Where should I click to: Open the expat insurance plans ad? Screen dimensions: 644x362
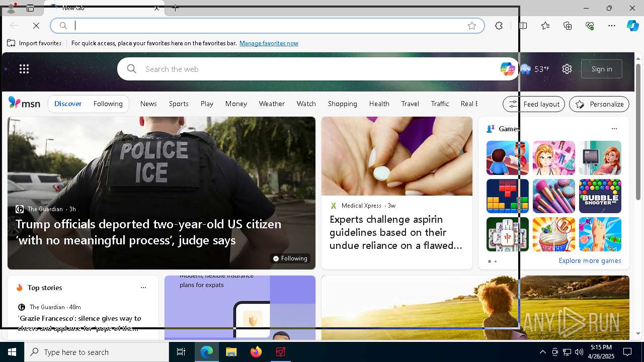[240, 308]
